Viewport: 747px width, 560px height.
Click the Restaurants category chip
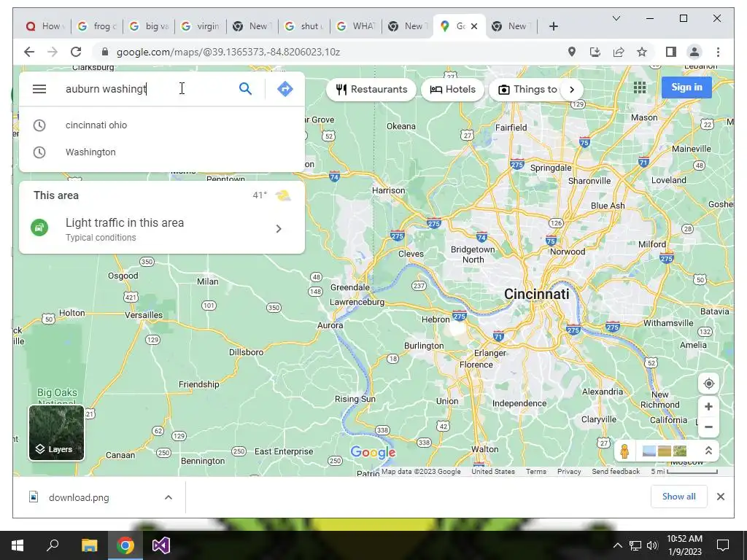pos(371,89)
